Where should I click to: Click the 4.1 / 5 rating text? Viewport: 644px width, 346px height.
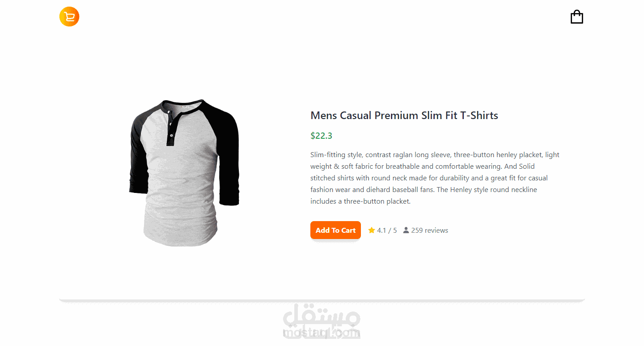click(387, 231)
